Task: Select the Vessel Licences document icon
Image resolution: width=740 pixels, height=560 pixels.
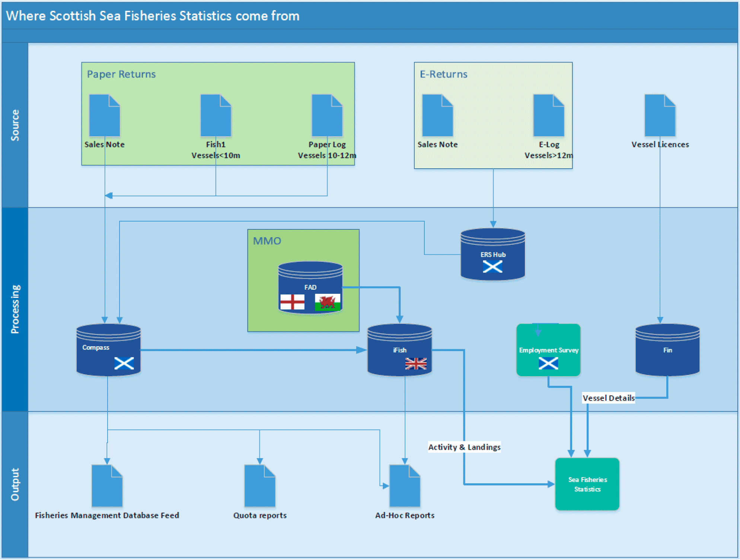Action: coord(660,115)
